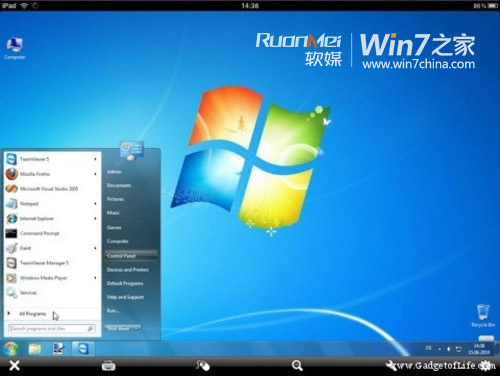Open Run... dialog
500x376 pixels.
[x=113, y=311]
